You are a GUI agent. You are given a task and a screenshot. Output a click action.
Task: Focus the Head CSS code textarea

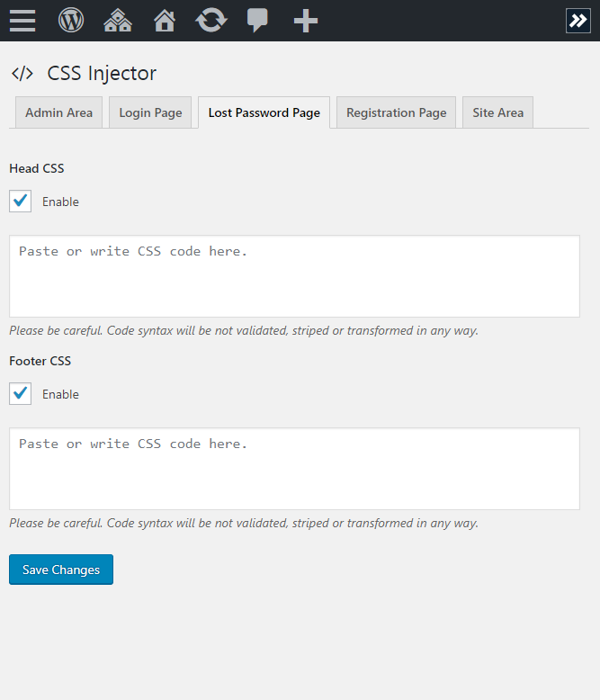[x=295, y=276]
